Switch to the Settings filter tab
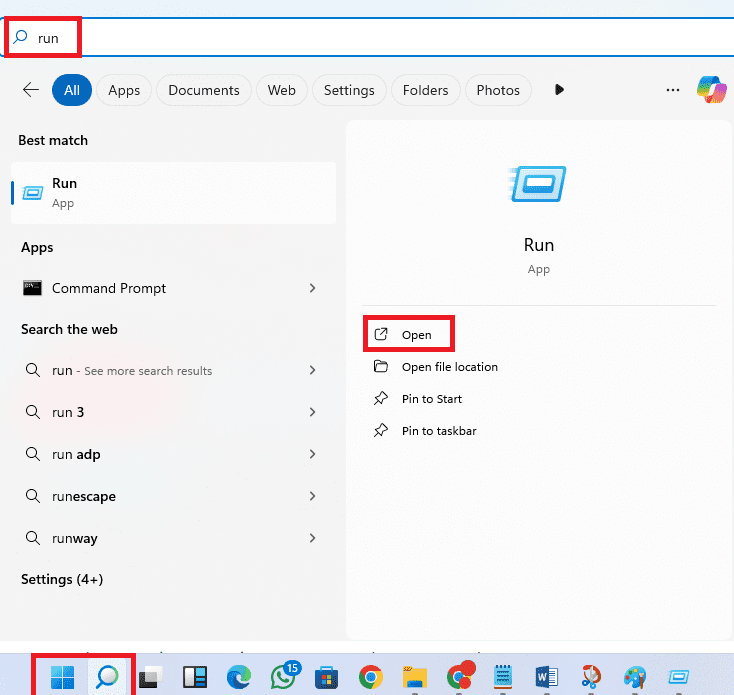Screen dimensions: 734x695 coord(349,90)
